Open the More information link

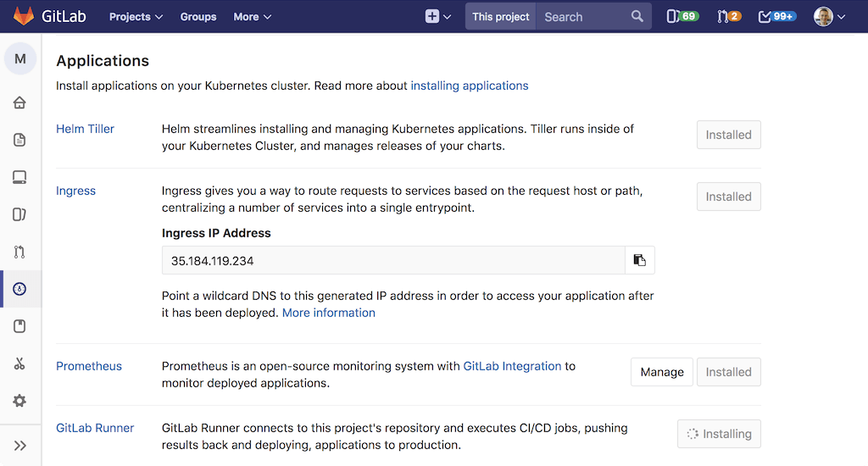(x=329, y=313)
